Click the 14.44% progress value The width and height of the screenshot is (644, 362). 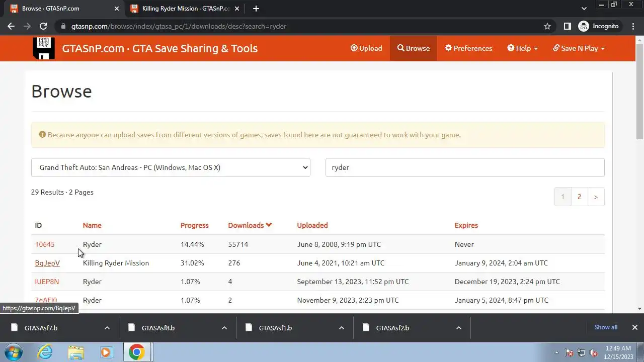(192, 244)
